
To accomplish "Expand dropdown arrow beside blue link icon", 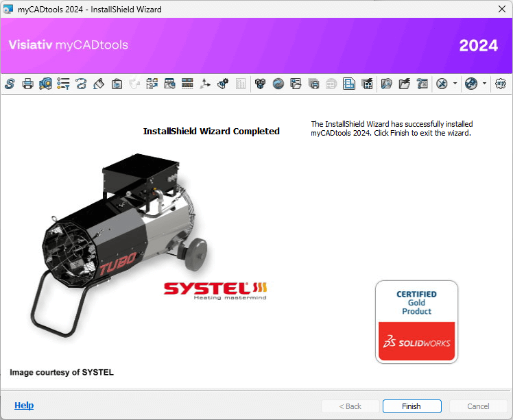I will click(484, 84).
